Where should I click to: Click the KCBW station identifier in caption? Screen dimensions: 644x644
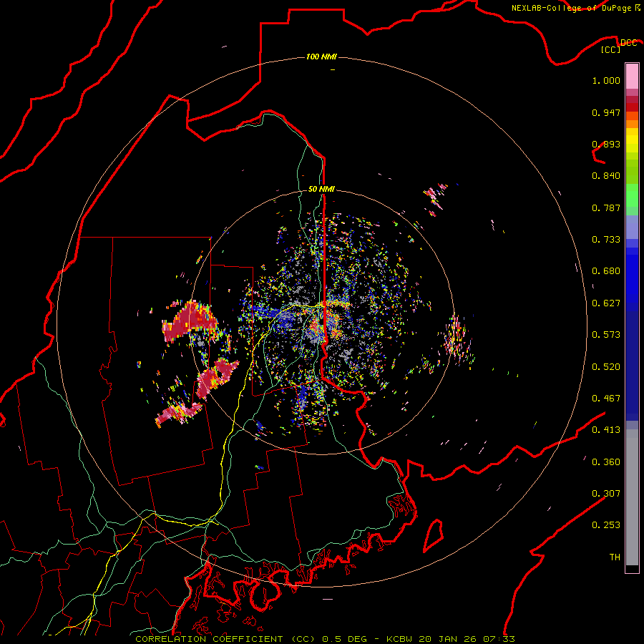point(399,639)
